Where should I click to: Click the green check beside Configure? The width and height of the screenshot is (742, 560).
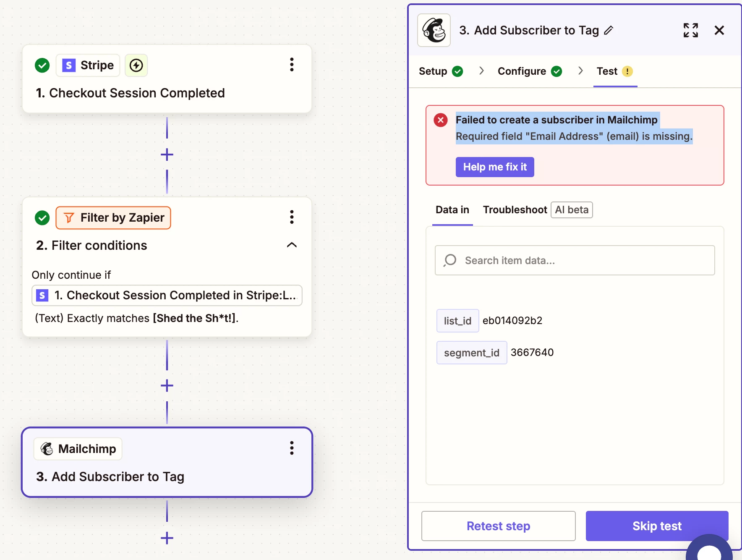pos(556,71)
